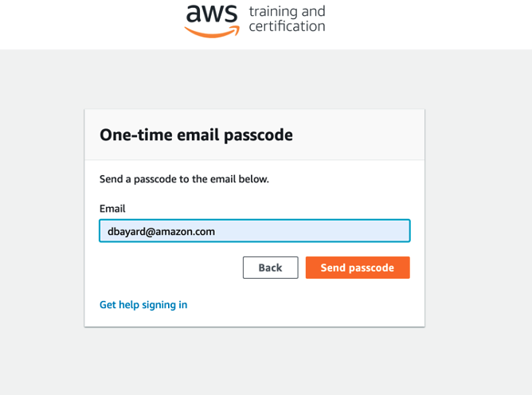Click the gray background below the card
532x395 pixels.
(x=255, y=362)
